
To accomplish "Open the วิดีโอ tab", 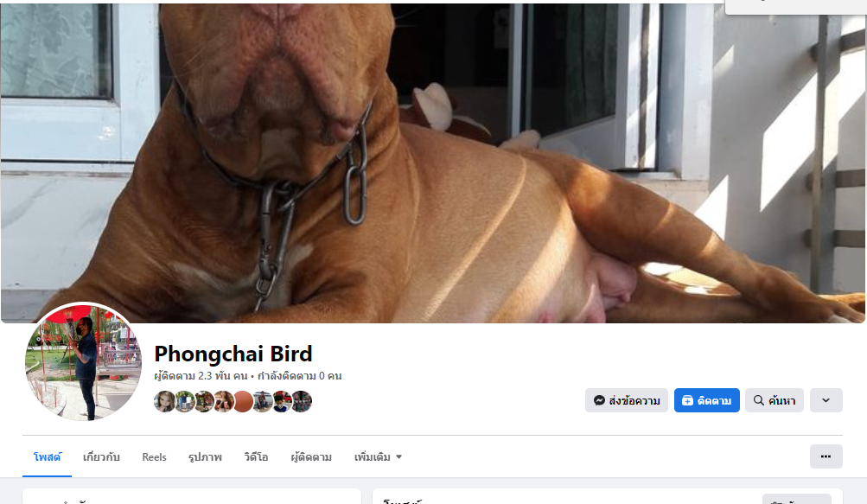I will pos(256,457).
